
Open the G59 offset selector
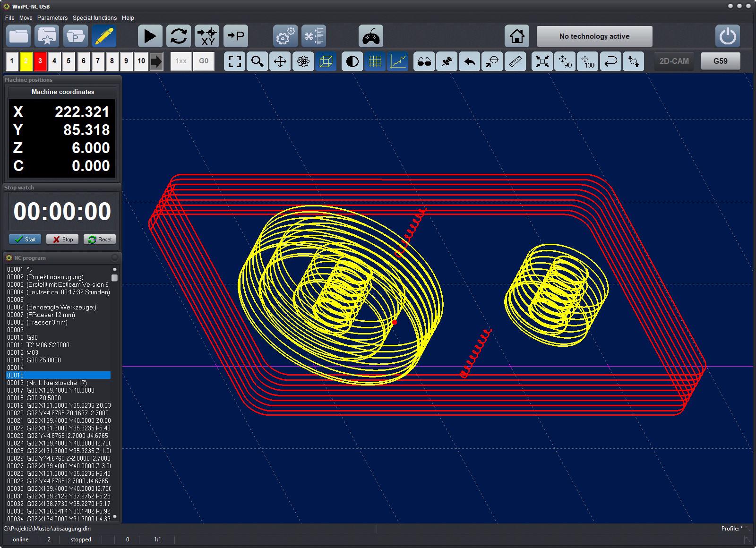[x=720, y=61]
